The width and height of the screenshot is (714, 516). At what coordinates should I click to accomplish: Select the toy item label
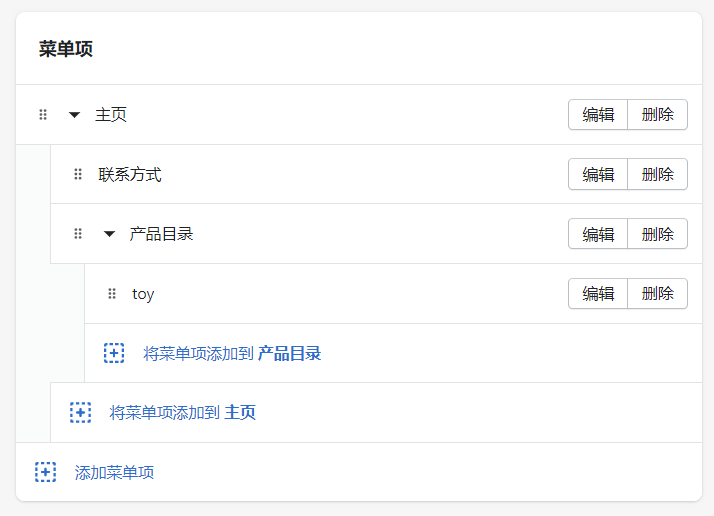pos(143,294)
